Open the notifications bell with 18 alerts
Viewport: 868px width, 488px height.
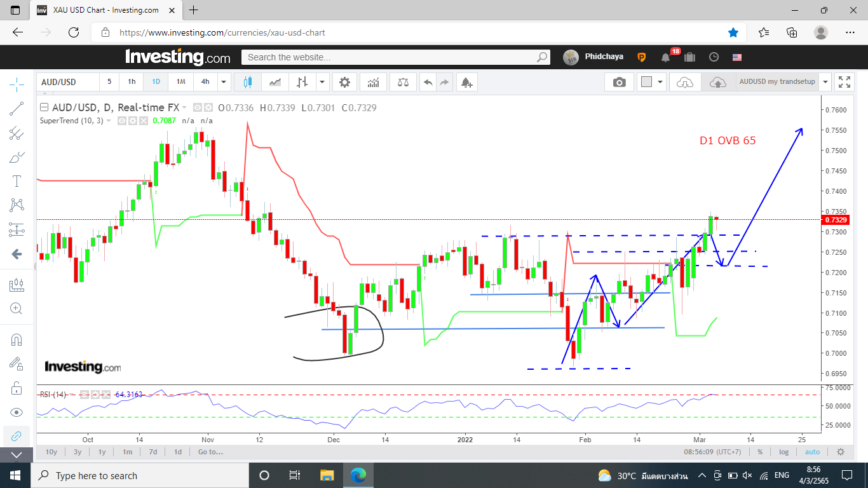tap(666, 57)
